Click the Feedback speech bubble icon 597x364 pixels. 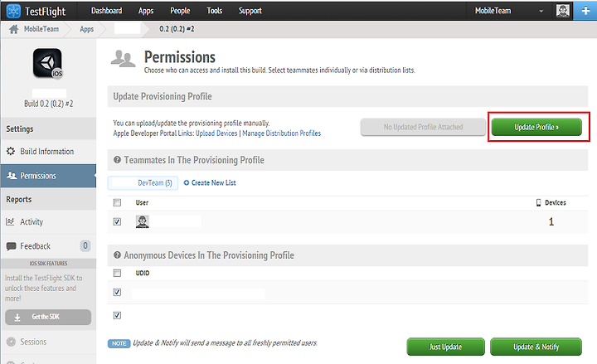pyautogui.click(x=11, y=246)
